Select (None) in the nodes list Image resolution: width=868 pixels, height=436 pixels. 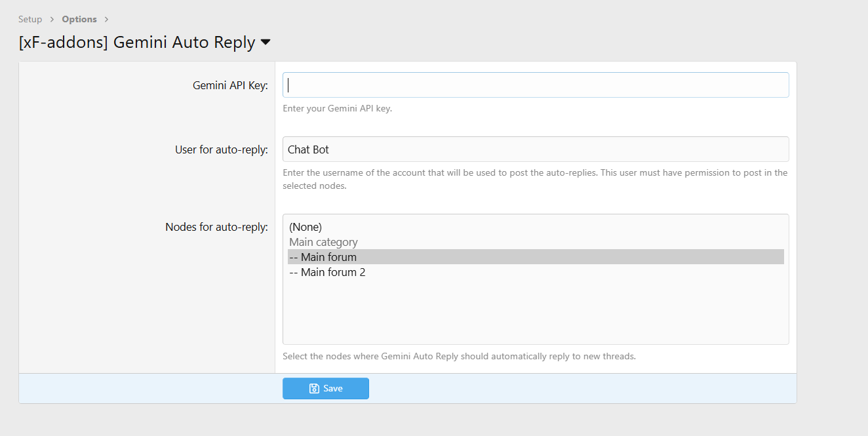coord(306,226)
